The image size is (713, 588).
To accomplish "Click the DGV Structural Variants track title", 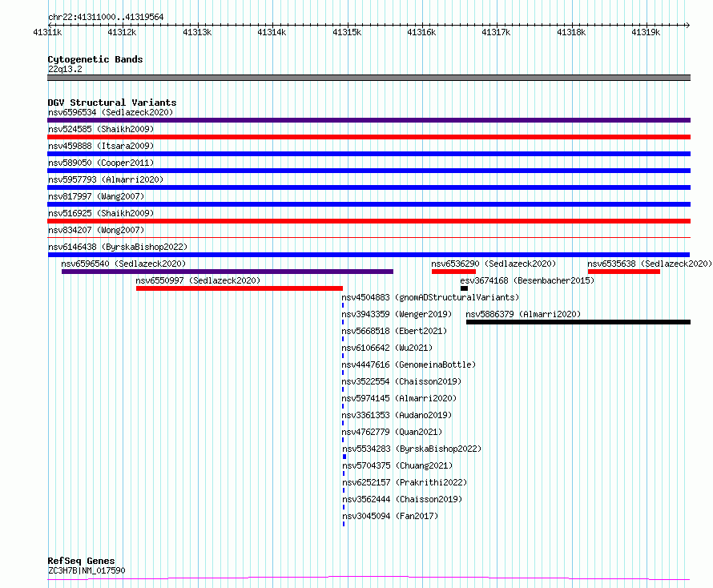I will tap(112, 103).
